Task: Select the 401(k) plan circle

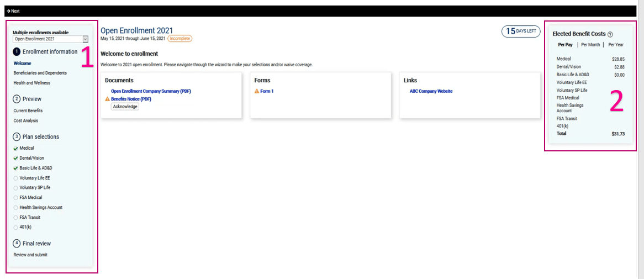Action: coord(15,227)
